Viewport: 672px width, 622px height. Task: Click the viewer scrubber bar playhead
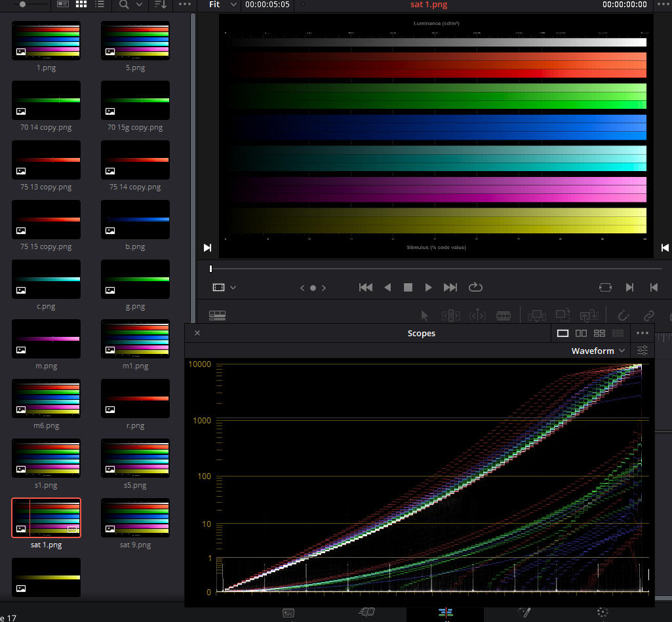coord(211,269)
